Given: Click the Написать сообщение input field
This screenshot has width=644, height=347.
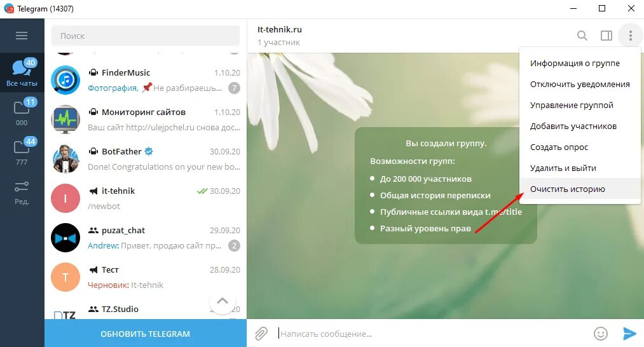Looking at the screenshot, I should click(x=434, y=334).
